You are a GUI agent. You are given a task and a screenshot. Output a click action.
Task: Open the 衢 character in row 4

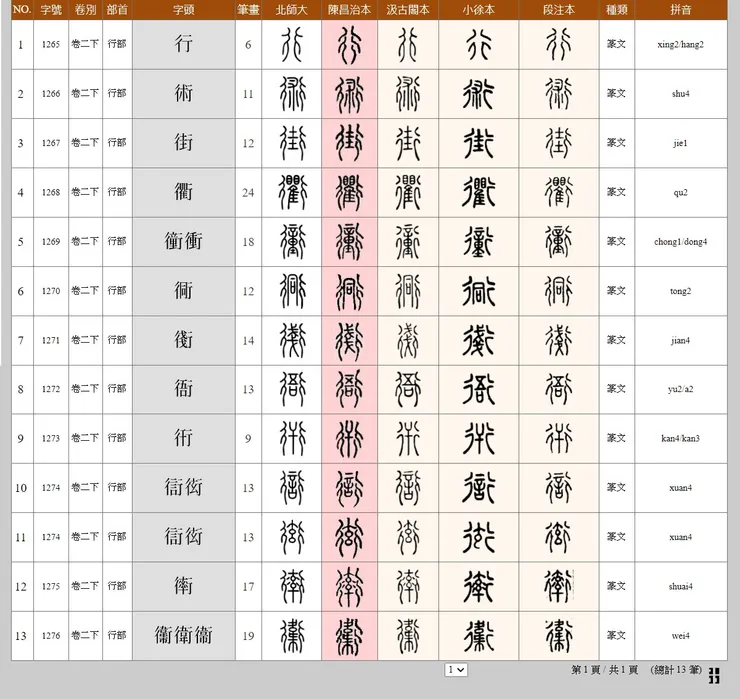tap(184, 192)
